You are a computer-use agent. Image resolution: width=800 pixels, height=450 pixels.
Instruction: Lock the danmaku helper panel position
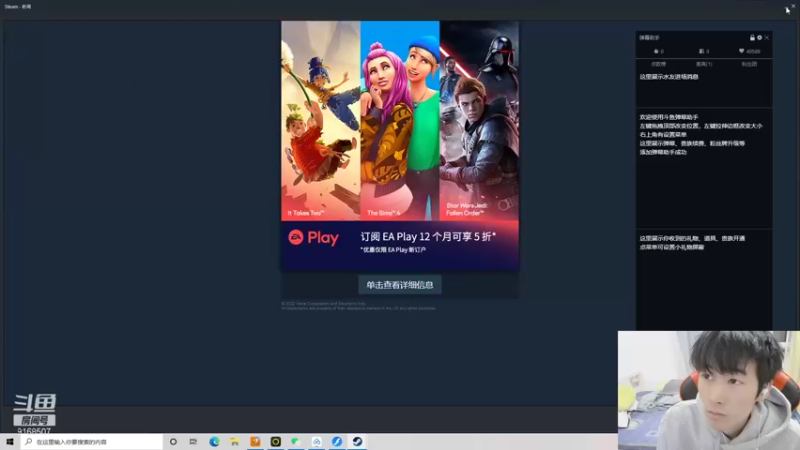click(x=752, y=38)
